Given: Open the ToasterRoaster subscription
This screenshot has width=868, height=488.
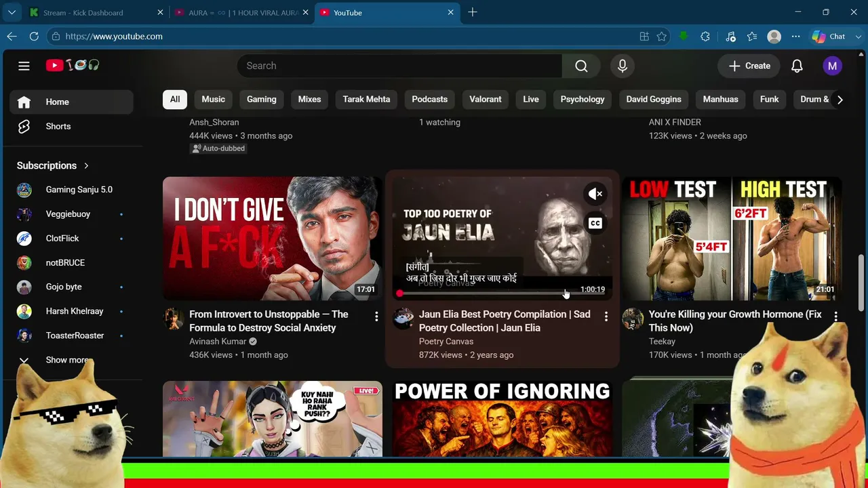Looking at the screenshot, I should pyautogui.click(x=71, y=335).
